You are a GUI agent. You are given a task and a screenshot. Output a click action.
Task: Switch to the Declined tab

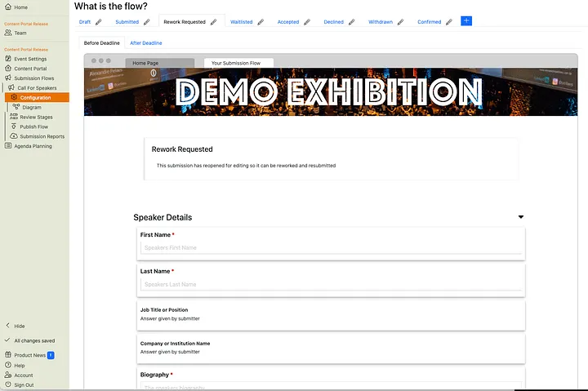point(334,22)
